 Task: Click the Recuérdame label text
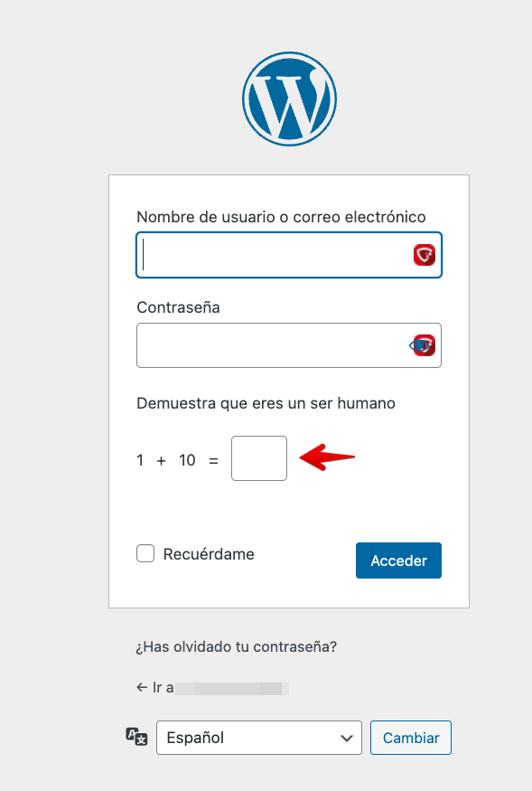click(x=209, y=554)
